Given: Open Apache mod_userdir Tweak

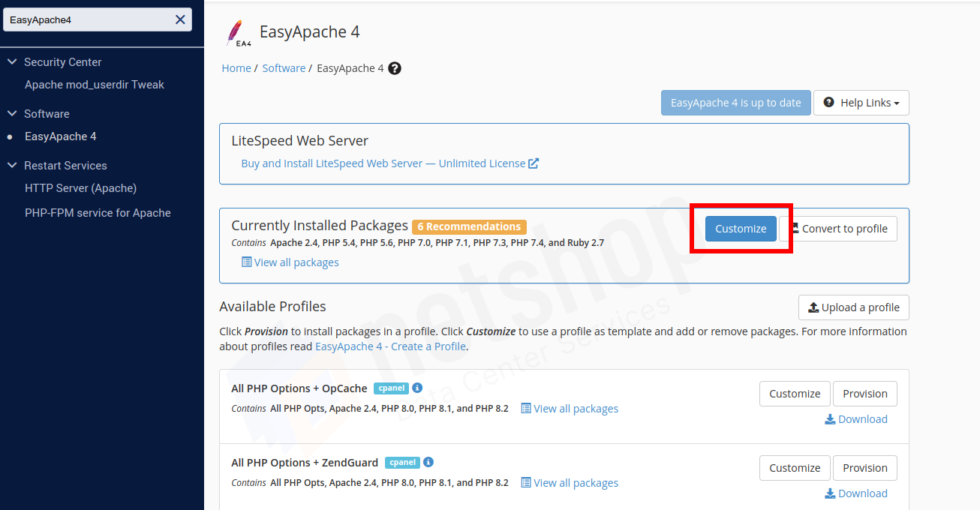Looking at the screenshot, I should pos(95,85).
